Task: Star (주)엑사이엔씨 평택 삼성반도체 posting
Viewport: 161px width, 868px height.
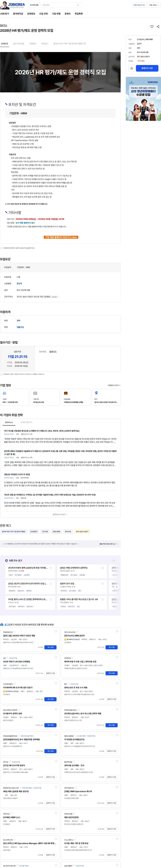Action: pyautogui.click(x=51, y=568)
